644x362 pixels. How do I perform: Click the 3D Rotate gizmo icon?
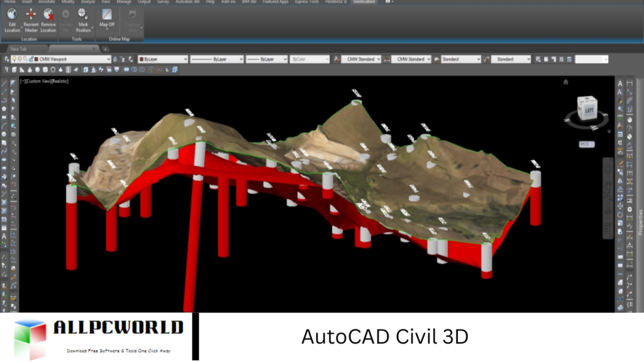pos(159,70)
